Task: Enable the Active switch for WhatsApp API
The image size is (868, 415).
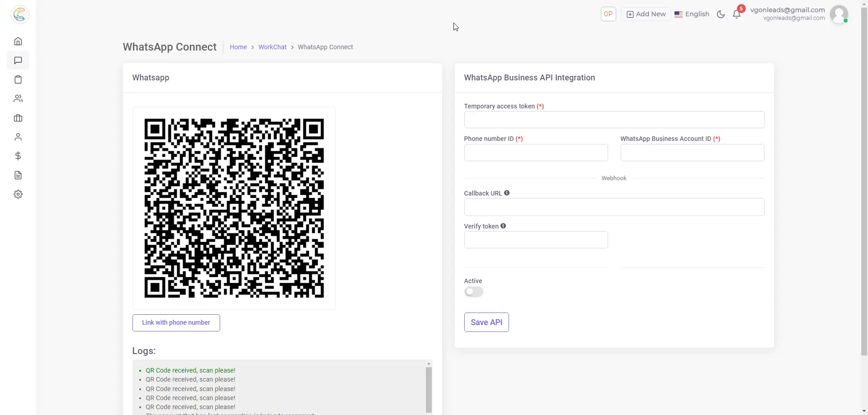Action: coord(473,292)
